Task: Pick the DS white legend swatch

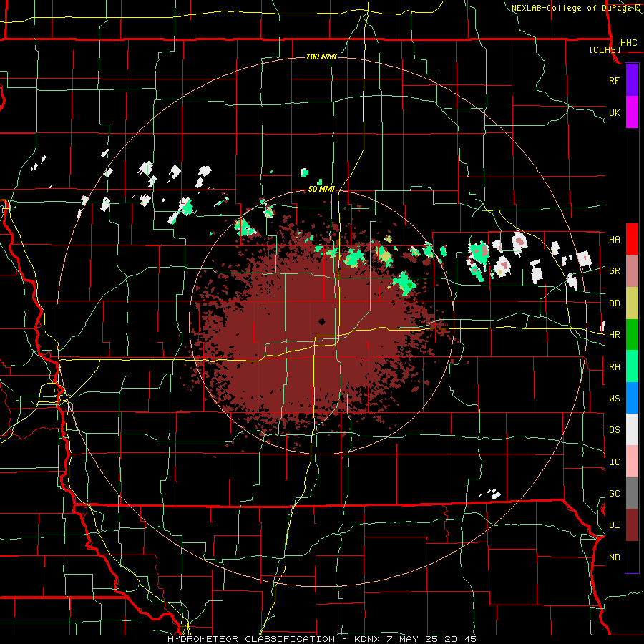Action: coord(632,429)
